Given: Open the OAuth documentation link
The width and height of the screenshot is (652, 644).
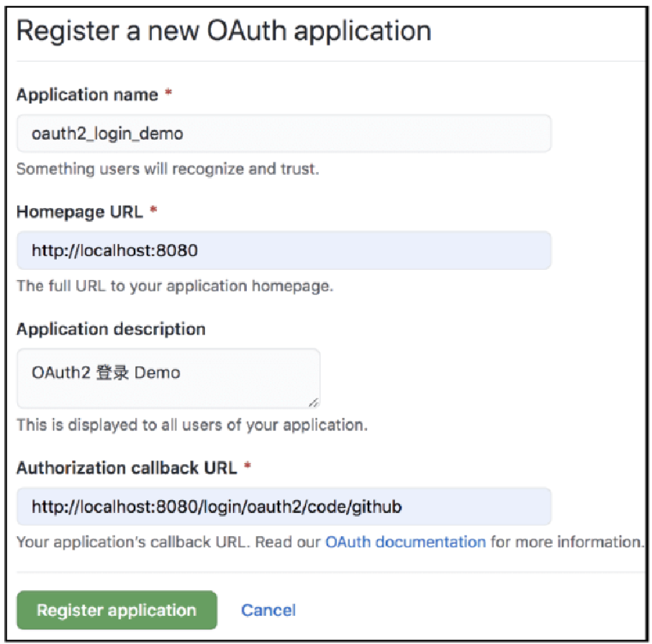Looking at the screenshot, I should click(405, 542).
